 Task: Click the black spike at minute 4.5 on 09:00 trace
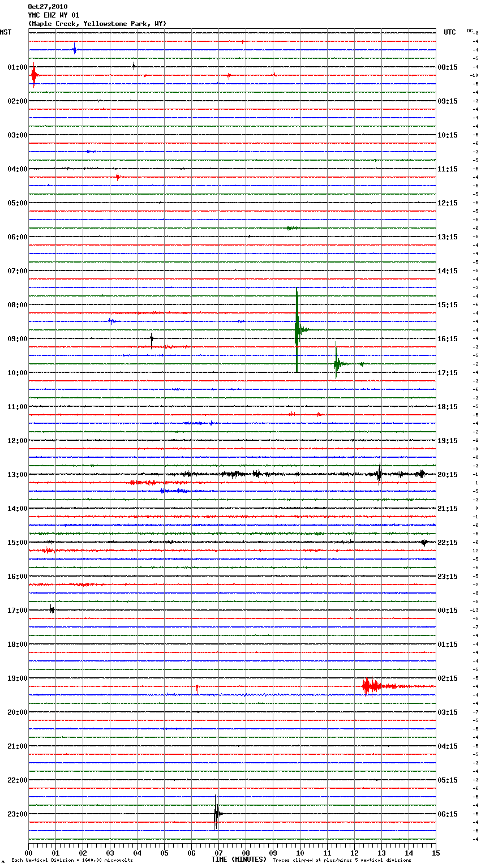152,341
